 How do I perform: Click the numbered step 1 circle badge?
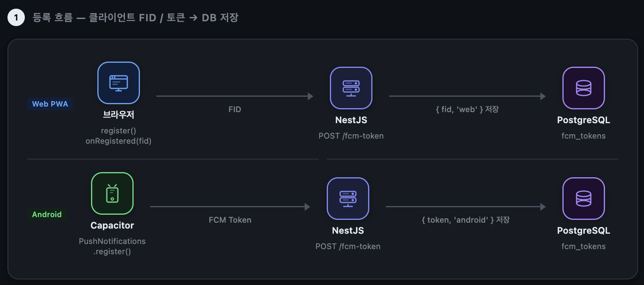[x=16, y=17]
